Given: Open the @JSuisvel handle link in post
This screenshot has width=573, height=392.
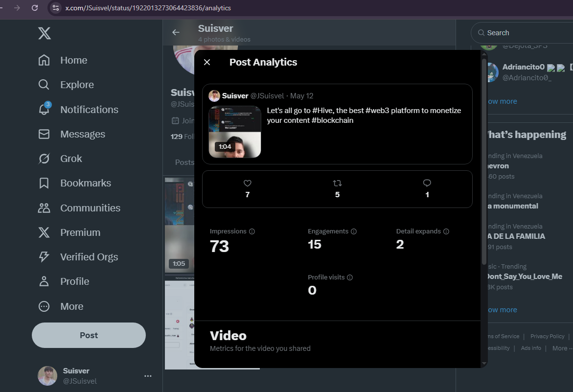Looking at the screenshot, I should (x=267, y=96).
